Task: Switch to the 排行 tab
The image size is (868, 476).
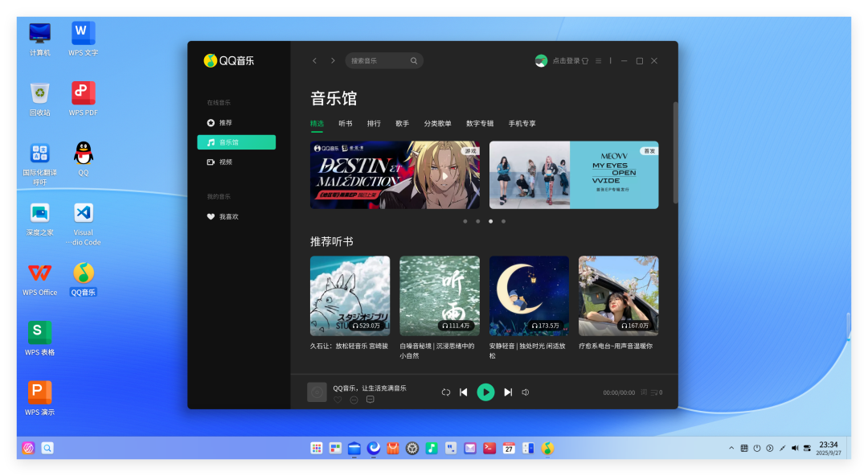Action: click(374, 124)
